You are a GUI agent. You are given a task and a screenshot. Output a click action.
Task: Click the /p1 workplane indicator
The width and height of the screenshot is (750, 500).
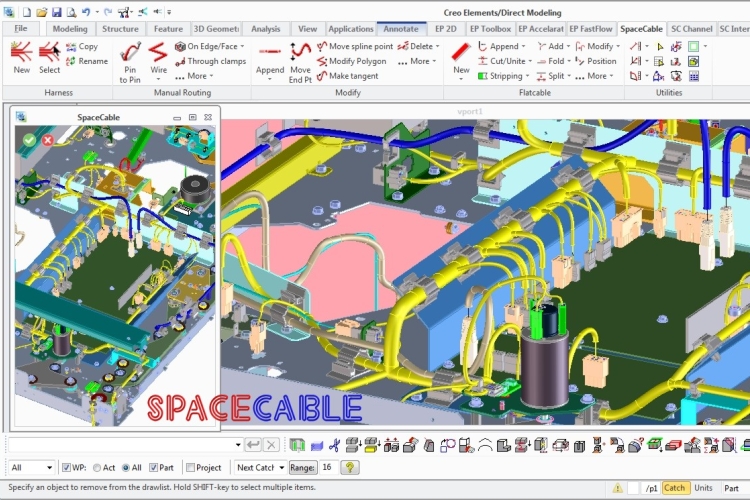tap(651, 488)
